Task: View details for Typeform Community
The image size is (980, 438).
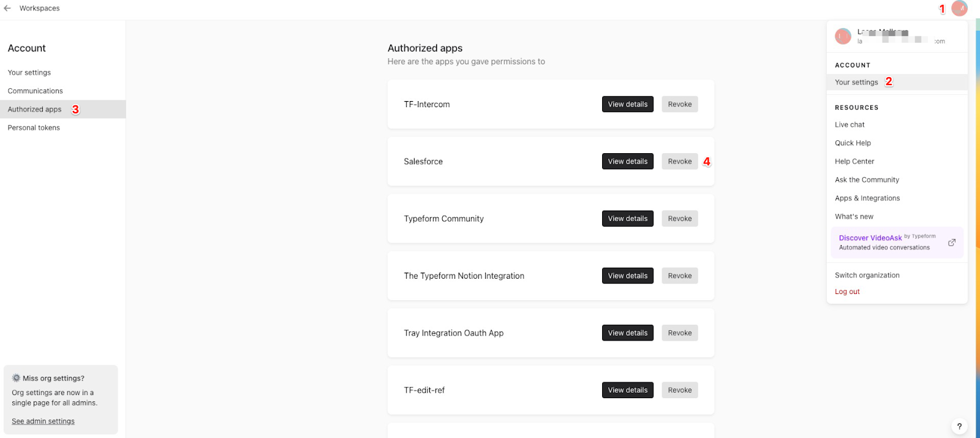Action: (628, 219)
